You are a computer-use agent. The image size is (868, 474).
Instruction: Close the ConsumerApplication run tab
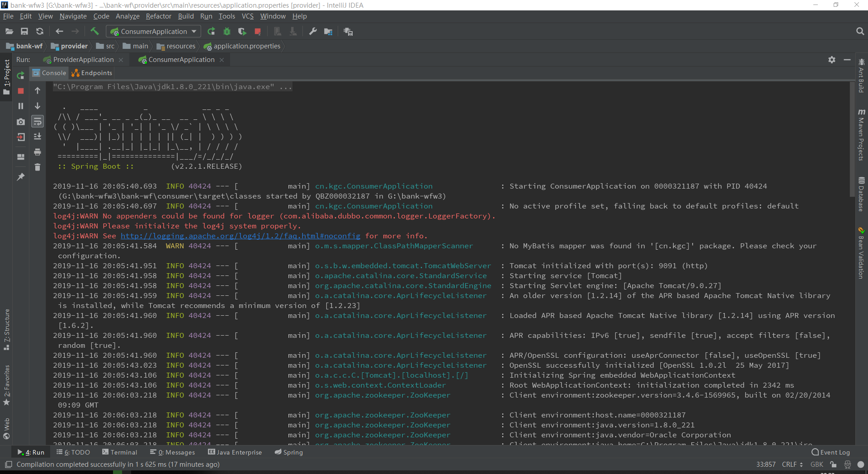pos(222,60)
